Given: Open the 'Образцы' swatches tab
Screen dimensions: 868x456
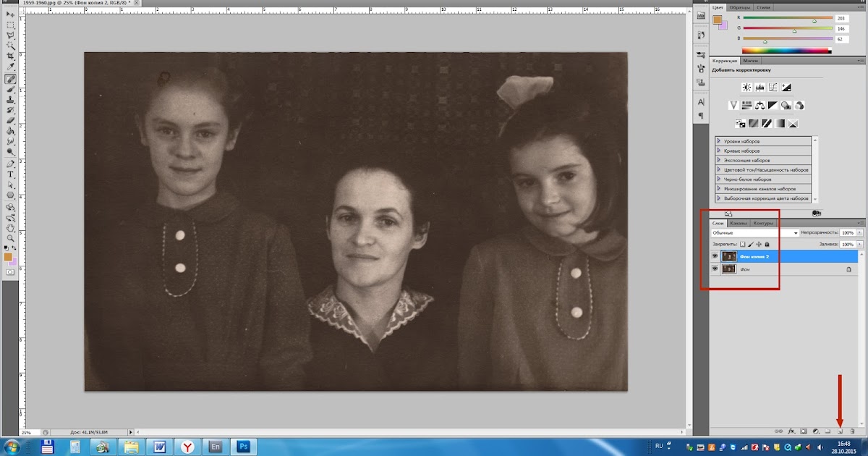Looking at the screenshot, I should pos(740,7).
